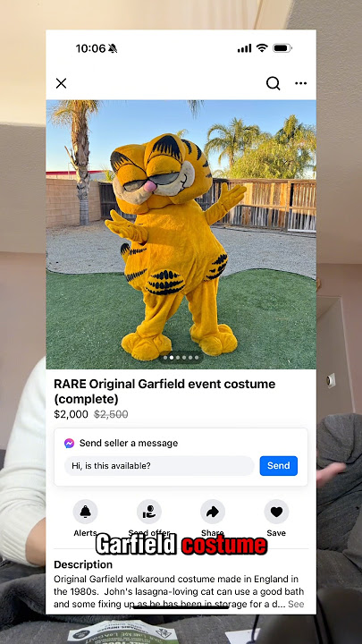
Task: Open the Garfield costume listing photo
Action: (181, 234)
